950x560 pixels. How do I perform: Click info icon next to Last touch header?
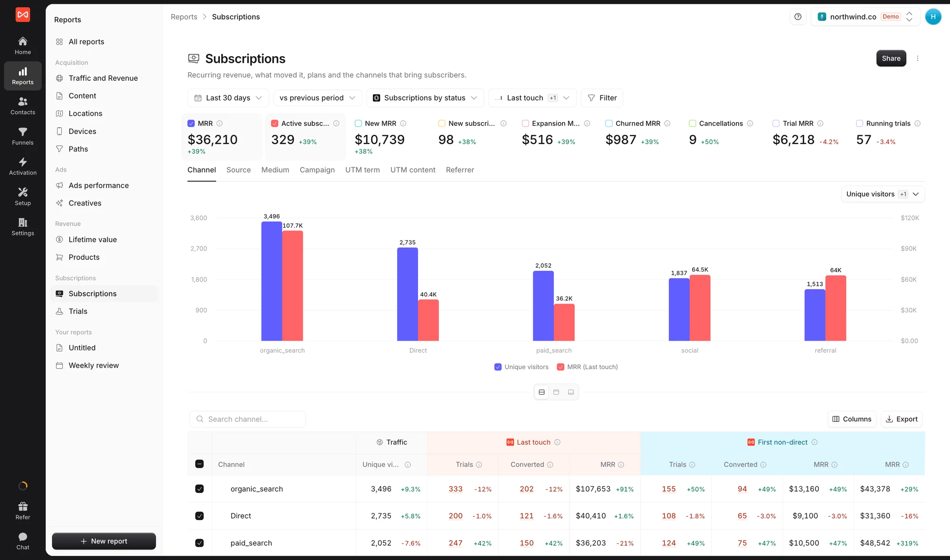click(558, 442)
